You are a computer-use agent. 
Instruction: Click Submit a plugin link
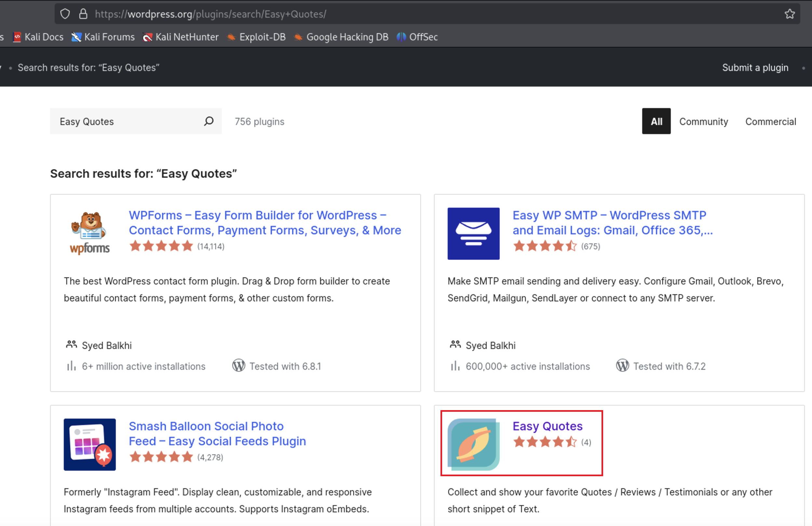click(755, 68)
